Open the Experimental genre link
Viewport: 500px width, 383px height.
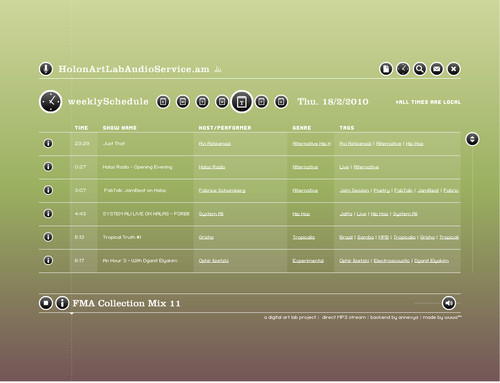point(308,261)
